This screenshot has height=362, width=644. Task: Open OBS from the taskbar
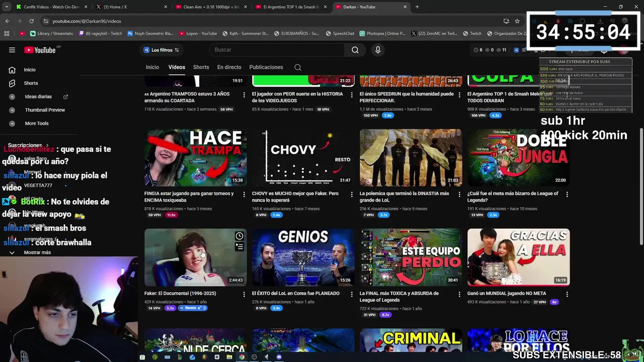(x=254, y=357)
